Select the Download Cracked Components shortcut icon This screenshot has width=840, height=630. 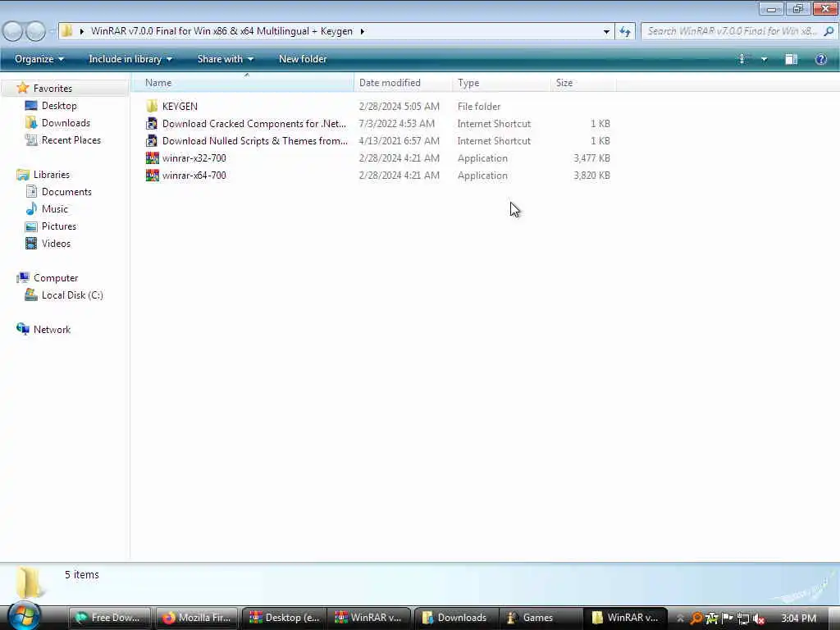(152, 124)
